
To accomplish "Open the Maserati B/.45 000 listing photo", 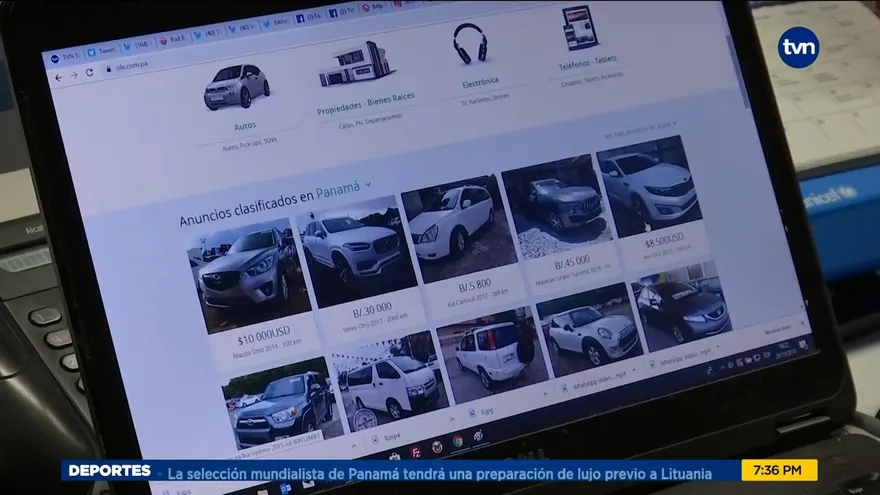I will [556, 207].
